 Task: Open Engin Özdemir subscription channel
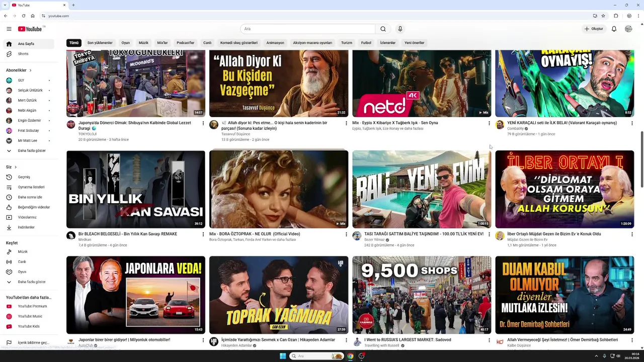[29, 121]
